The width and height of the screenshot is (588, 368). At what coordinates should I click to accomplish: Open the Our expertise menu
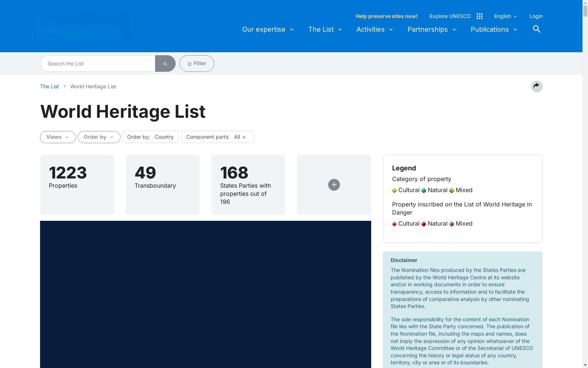(x=268, y=29)
